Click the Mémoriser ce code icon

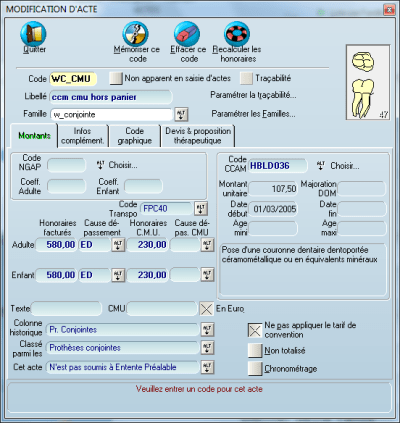tap(135, 34)
